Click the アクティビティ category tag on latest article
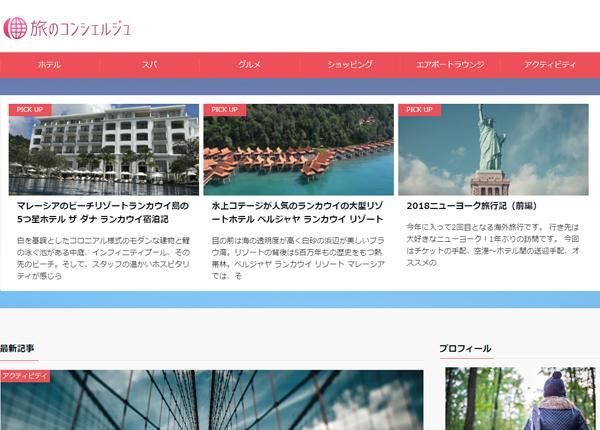600x430 pixels. click(x=25, y=376)
